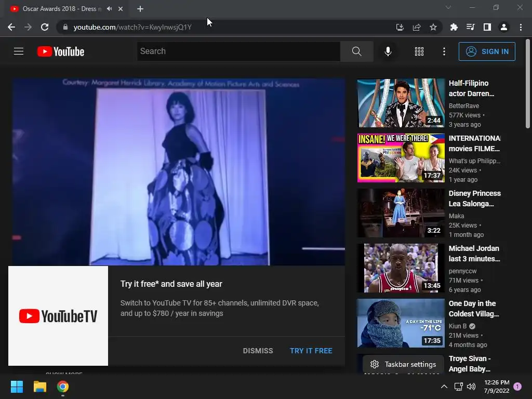Viewport: 532px width, 399px height.
Task: Bookmark this tab with the star icon
Action: (x=433, y=27)
